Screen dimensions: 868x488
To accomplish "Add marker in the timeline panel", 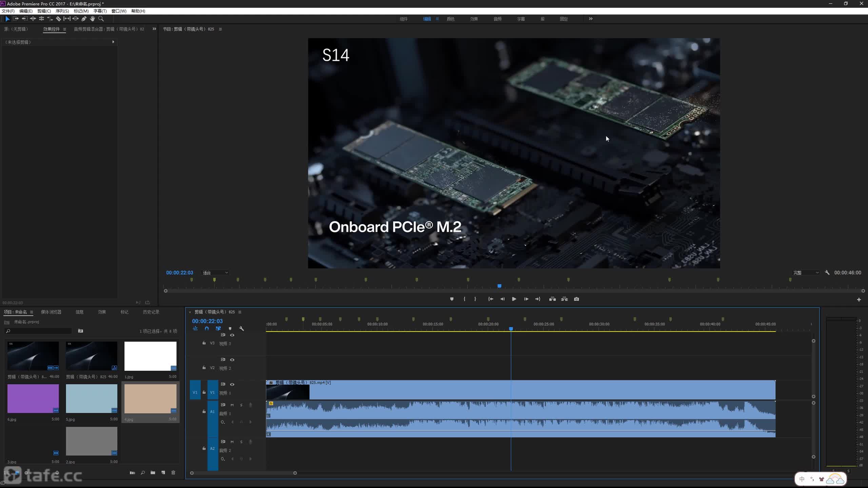I will (230, 328).
